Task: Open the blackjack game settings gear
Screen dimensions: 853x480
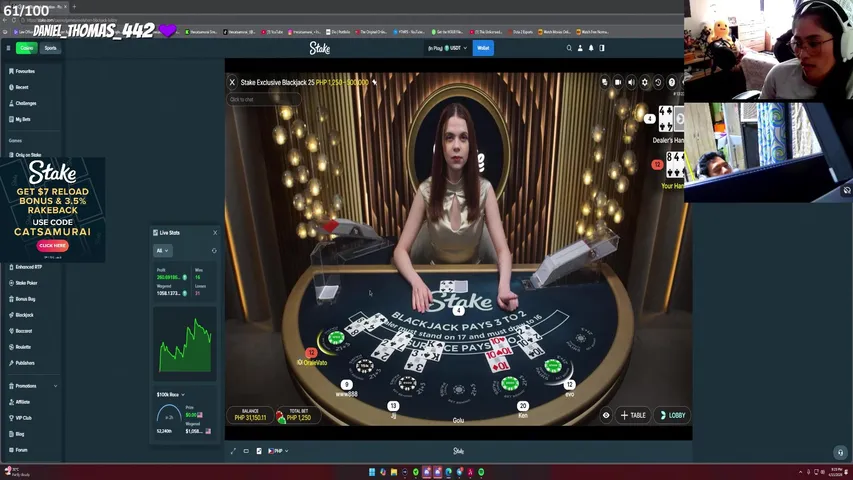Action: 645,82
